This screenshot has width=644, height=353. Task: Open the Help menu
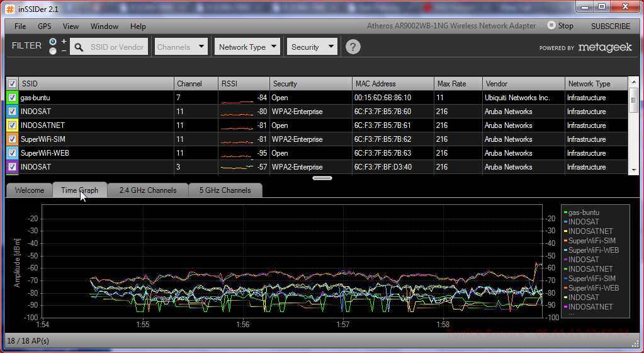138,26
